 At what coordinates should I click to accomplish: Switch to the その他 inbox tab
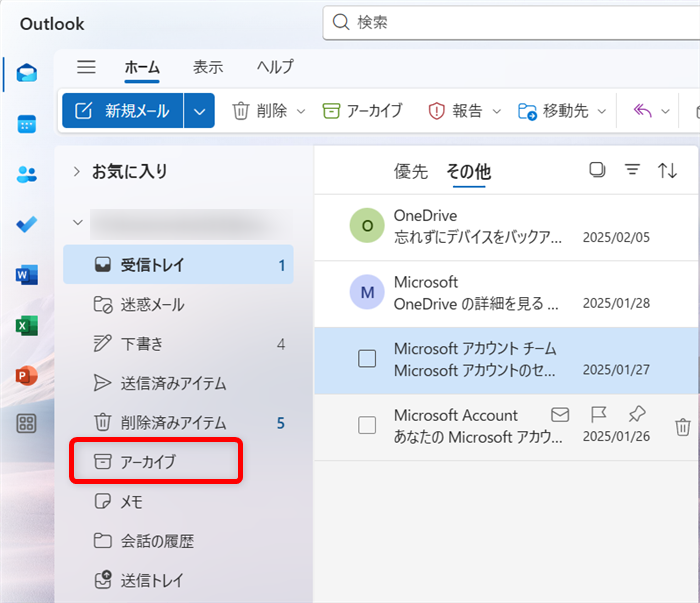[468, 172]
